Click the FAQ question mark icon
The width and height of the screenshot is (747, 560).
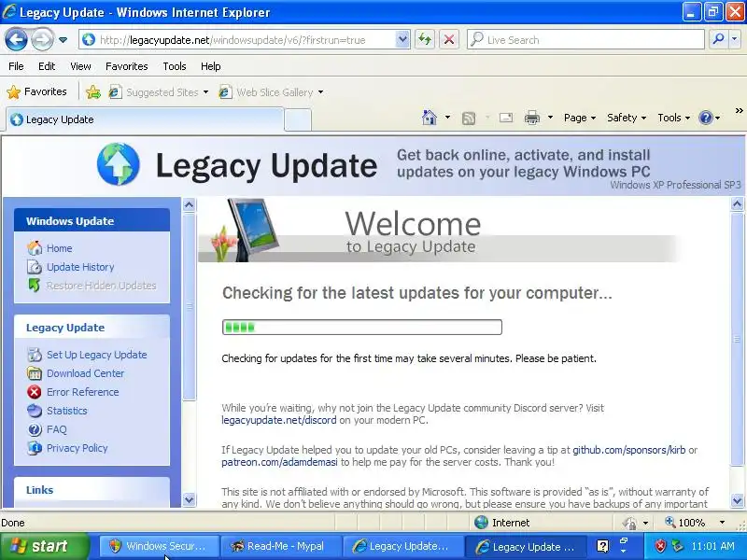[35, 429]
